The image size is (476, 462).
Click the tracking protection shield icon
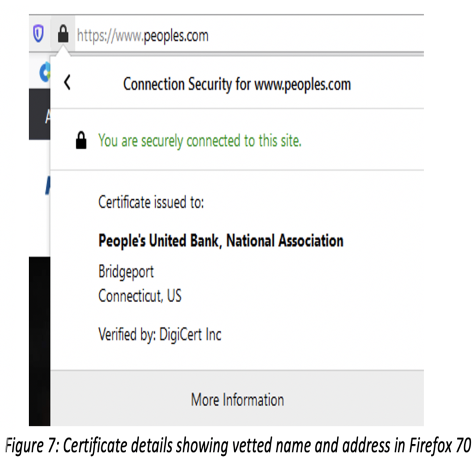39,36
